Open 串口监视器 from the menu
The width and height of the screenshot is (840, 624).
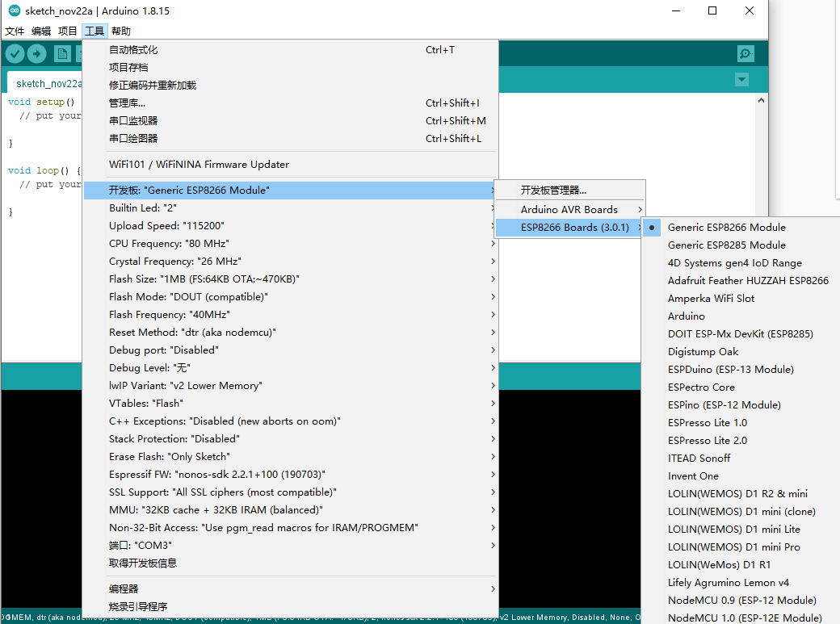pos(291,120)
